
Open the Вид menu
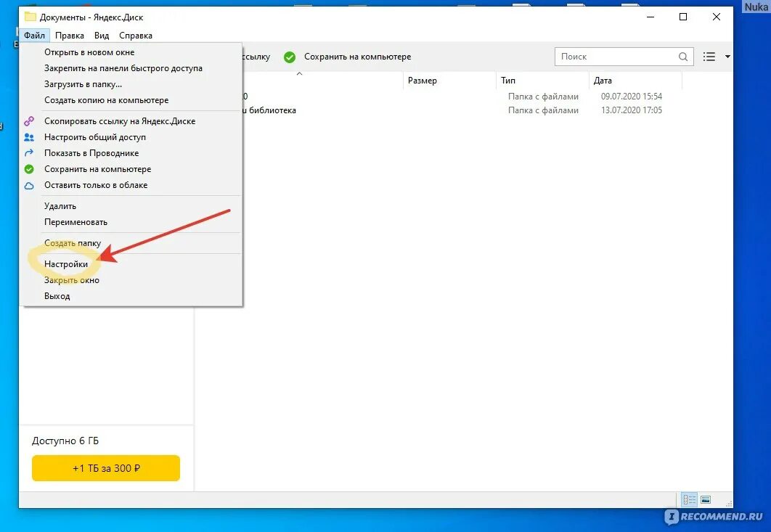pos(102,36)
